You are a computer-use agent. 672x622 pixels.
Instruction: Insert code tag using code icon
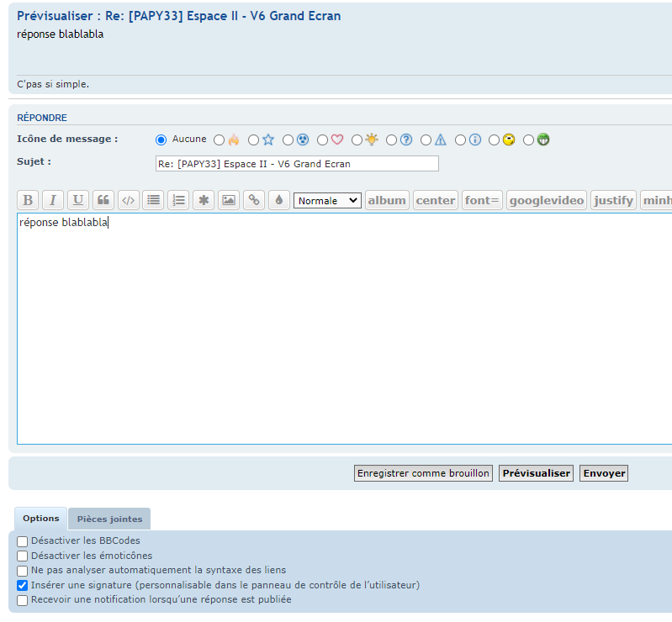click(x=128, y=200)
